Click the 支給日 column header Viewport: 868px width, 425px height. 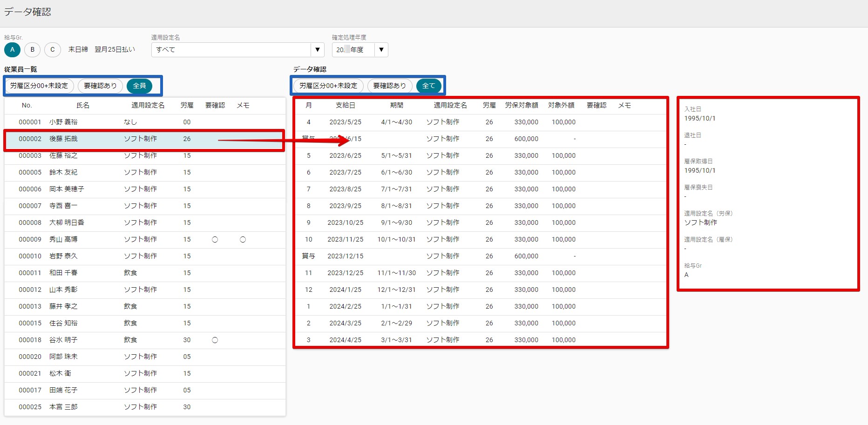[x=346, y=106]
